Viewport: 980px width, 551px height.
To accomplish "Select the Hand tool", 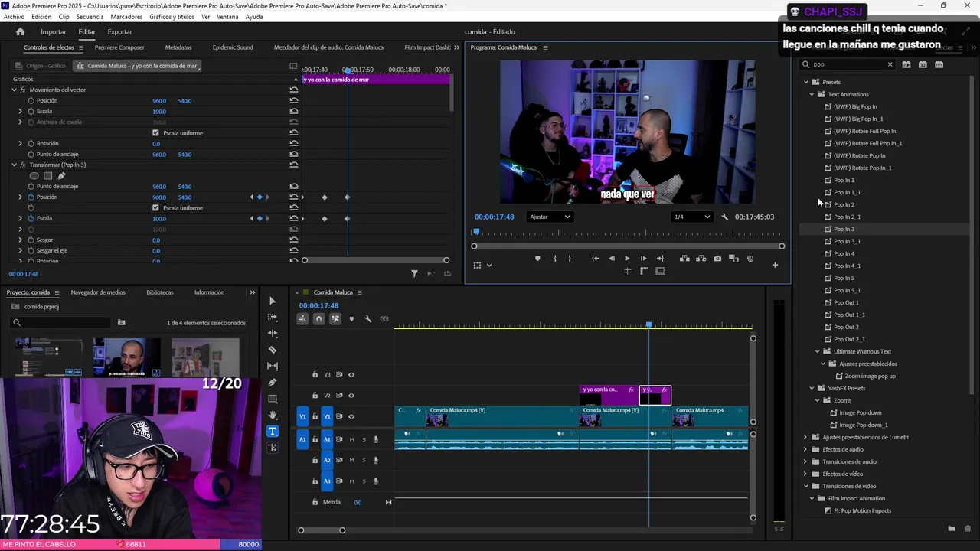I will tap(273, 415).
